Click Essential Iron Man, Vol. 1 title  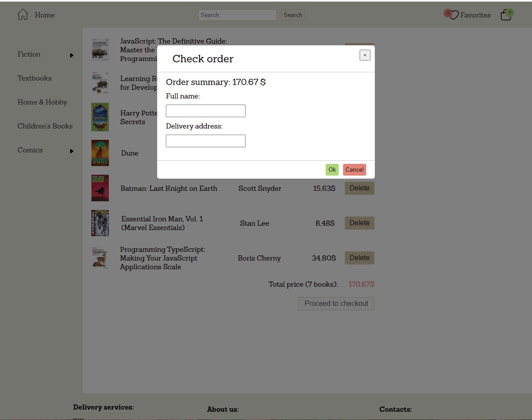point(162,223)
